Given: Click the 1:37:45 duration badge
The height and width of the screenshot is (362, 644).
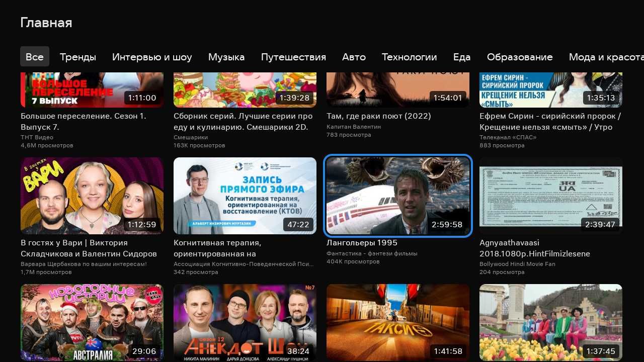Looking at the screenshot, I should [x=601, y=351].
